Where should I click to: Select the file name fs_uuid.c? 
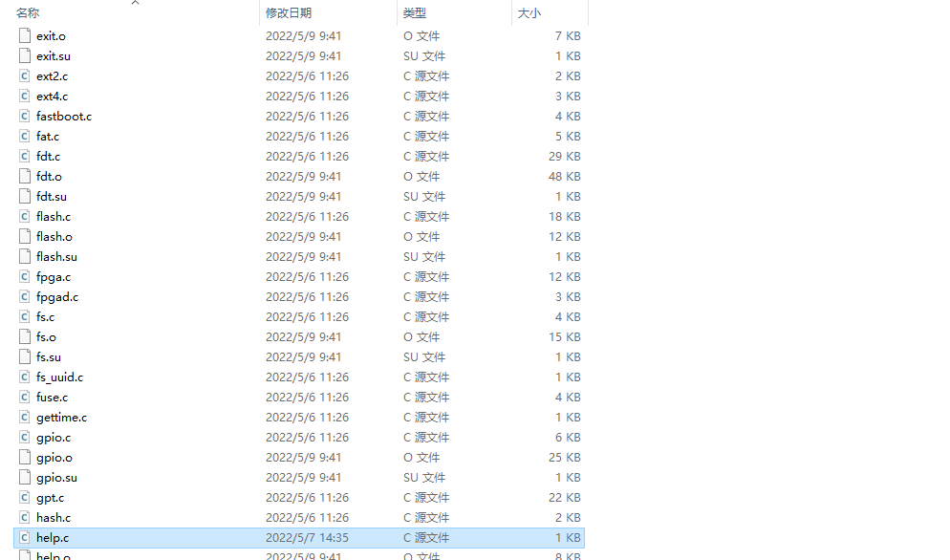pos(60,377)
